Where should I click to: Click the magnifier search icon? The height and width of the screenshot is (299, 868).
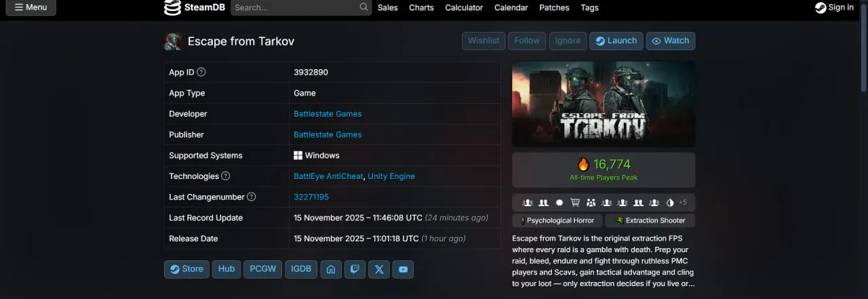364,7
